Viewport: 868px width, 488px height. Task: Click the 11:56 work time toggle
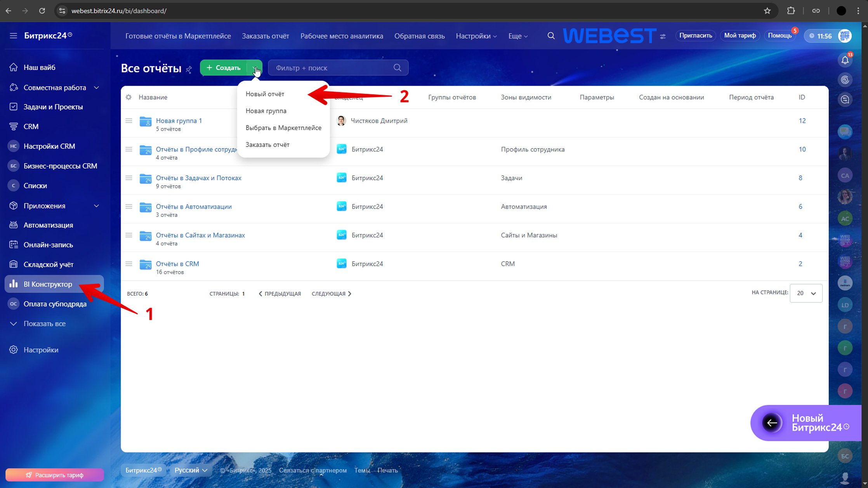click(x=820, y=36)
